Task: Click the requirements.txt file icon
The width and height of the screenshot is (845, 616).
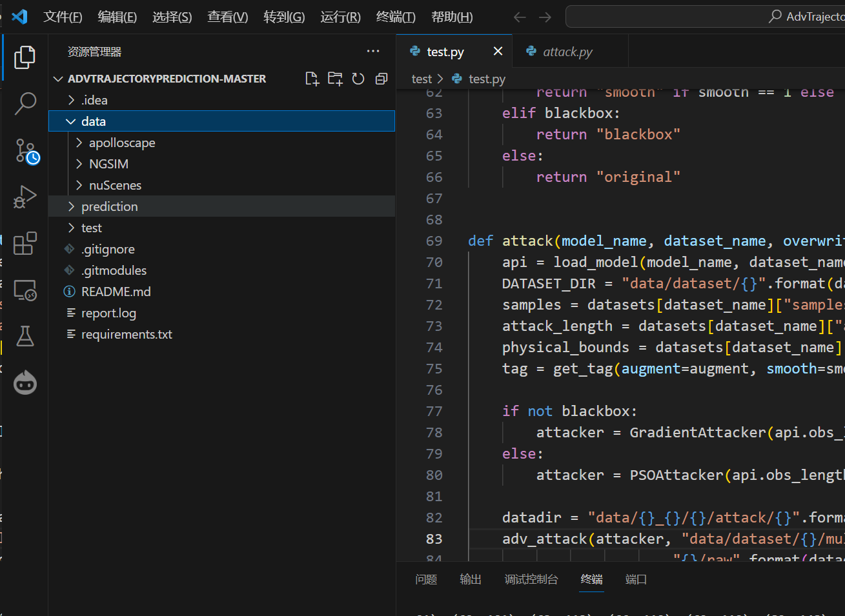Action: 71,334
